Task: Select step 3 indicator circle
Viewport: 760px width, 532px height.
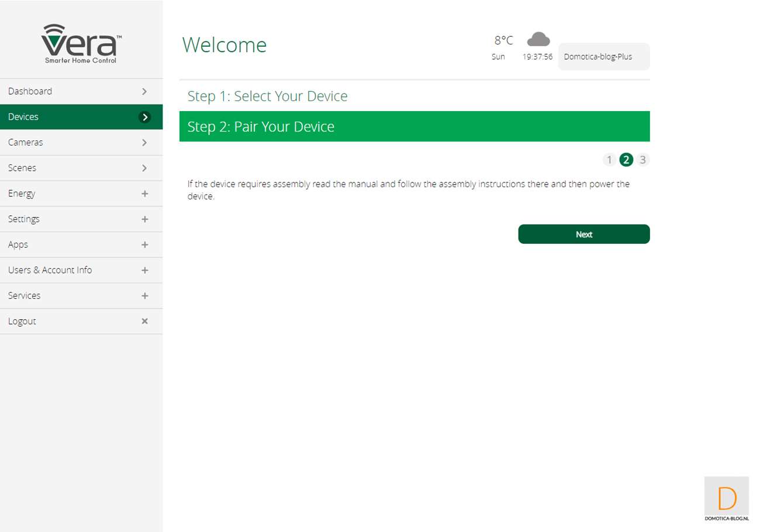Action: [642, 160]
